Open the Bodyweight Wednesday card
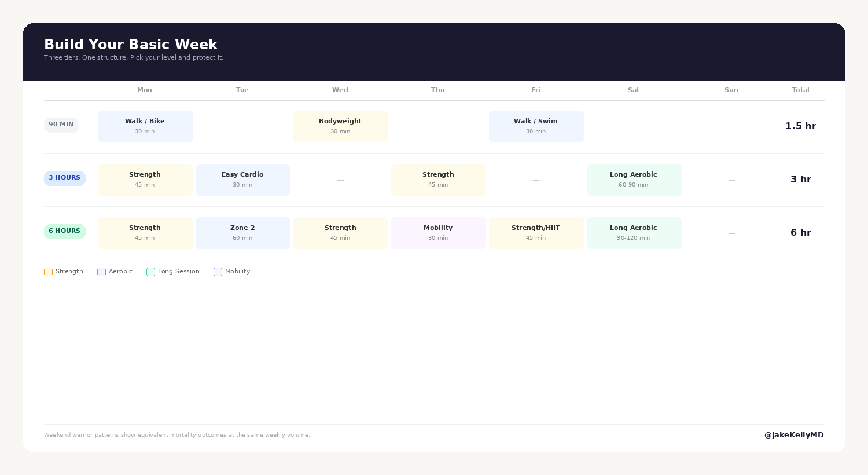Image resolution: width=868 pixels, height=475 pixels. point(341,126)
